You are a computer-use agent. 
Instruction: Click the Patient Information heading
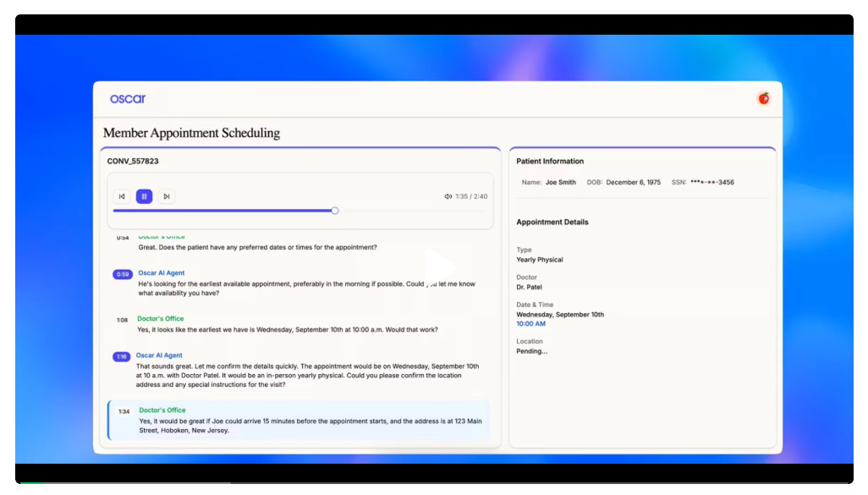pos(550,161)
